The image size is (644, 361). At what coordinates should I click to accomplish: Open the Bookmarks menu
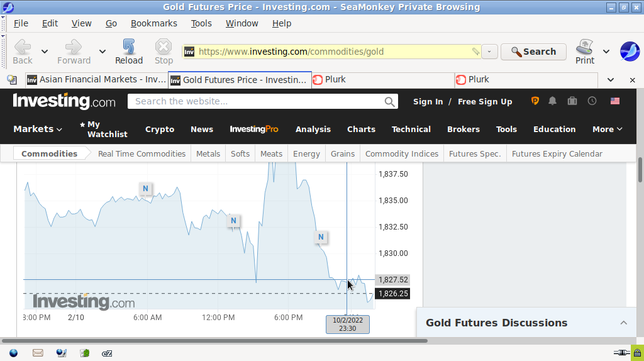click(x=153, y=23)
